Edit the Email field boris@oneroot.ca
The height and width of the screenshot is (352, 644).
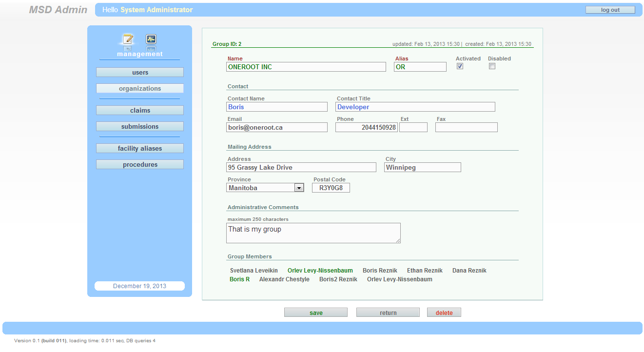tap(277, 127)
